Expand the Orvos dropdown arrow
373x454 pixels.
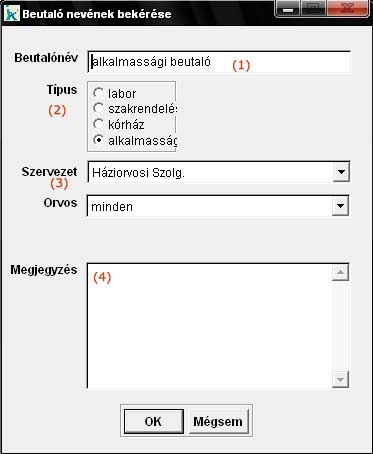tap(340, 206)
